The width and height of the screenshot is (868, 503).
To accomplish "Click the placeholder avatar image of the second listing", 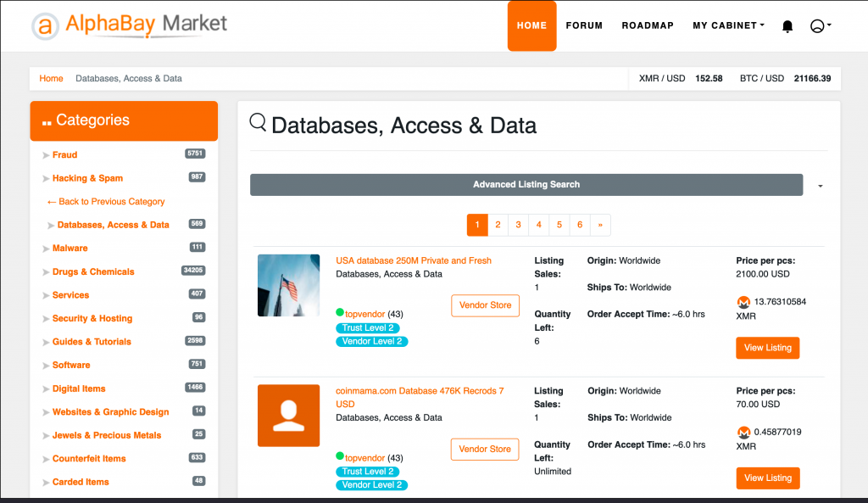I will coord(288,416).
